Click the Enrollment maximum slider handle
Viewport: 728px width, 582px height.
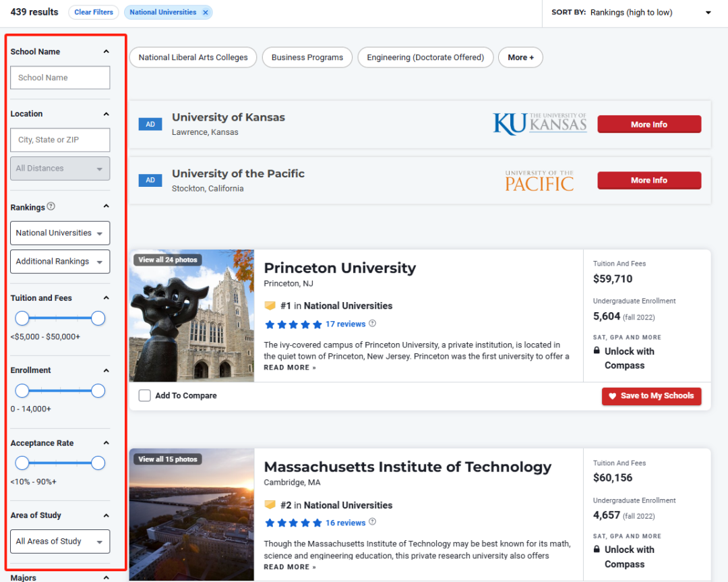pyautogui.click(x=98, y=390)
